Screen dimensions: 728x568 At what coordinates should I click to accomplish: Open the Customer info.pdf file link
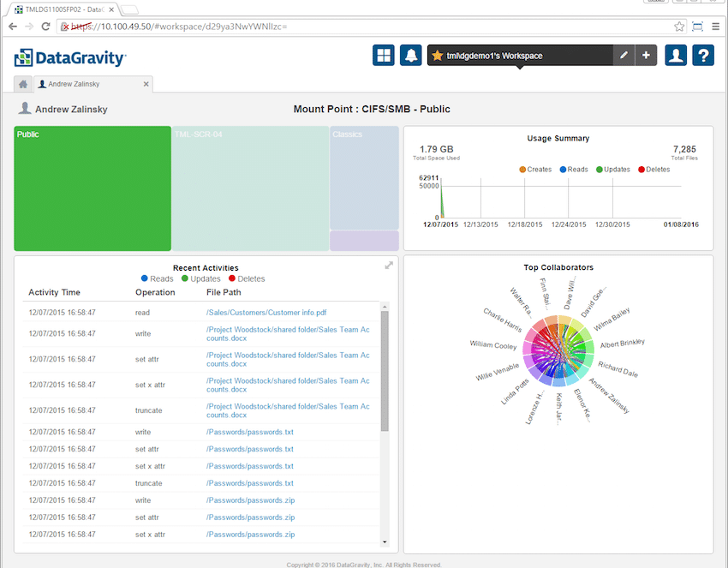266,313
